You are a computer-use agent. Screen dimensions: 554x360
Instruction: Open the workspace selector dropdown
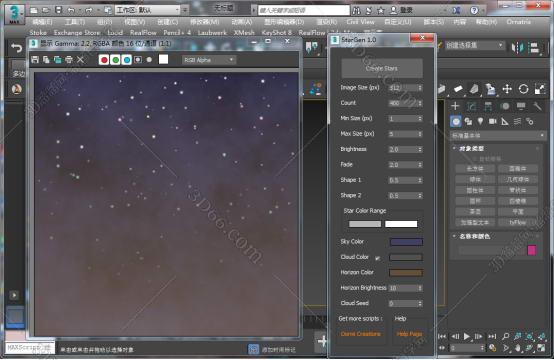(148, 10)
